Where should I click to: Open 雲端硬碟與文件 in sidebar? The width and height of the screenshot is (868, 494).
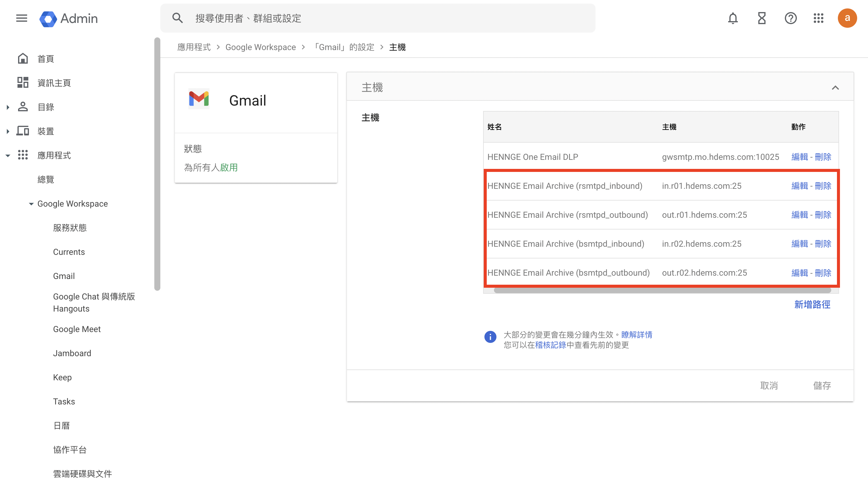point(82,473)
